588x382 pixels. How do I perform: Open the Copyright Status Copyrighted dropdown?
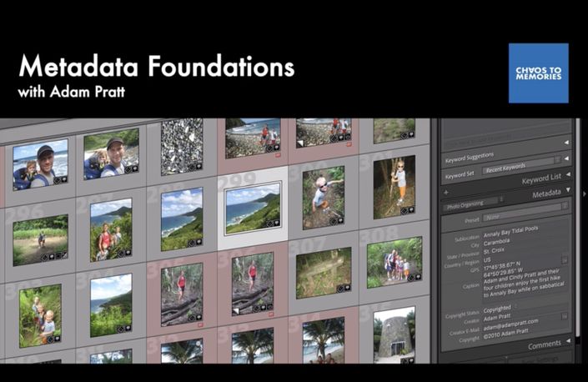[x=500, y=309]
